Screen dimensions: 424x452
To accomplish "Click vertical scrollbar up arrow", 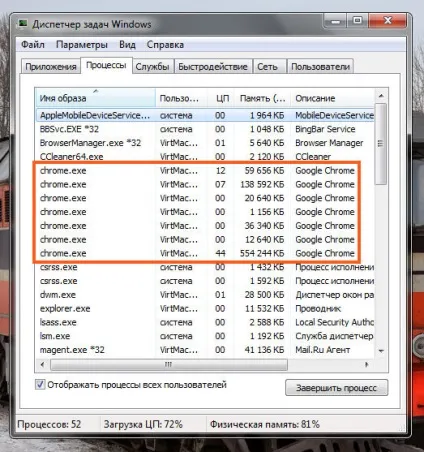I will click(381, 96).
